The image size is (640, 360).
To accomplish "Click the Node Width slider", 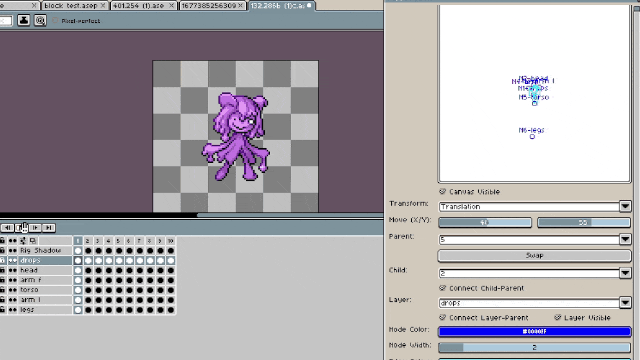I will point(534,347).
